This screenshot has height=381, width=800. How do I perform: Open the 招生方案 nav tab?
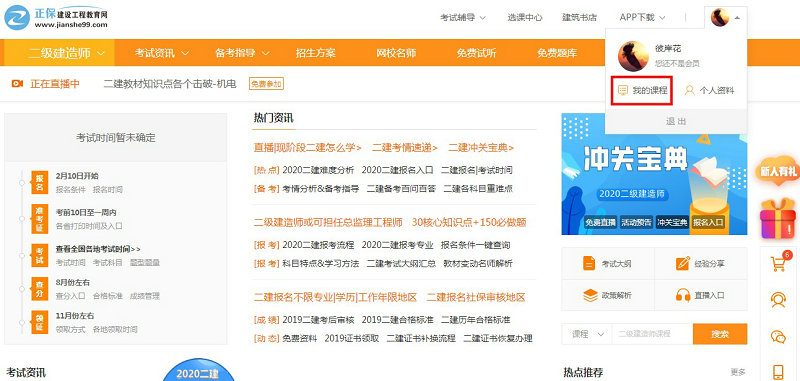click(315, 53)
